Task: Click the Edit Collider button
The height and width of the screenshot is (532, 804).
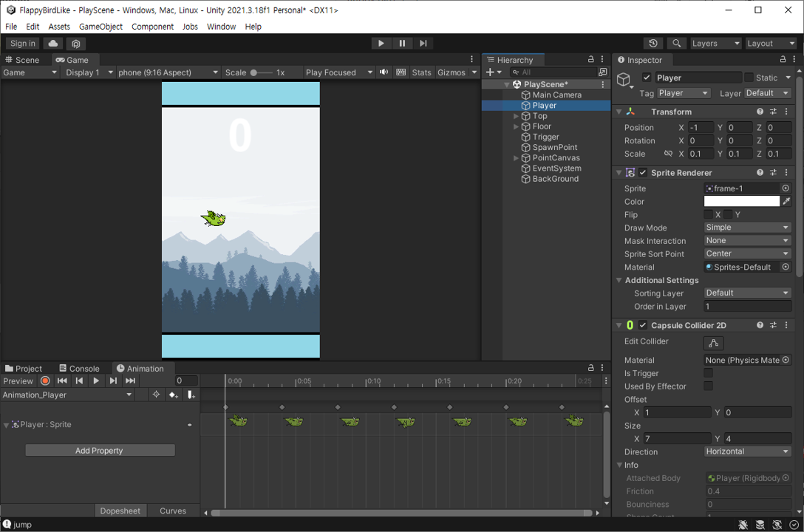Action: pos(713,343)
